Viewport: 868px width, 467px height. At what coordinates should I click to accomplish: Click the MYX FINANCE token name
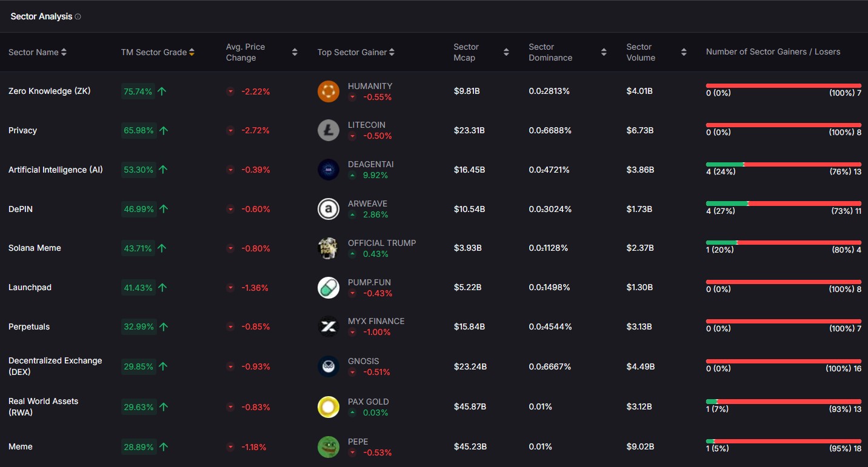[x=376, y=321]
